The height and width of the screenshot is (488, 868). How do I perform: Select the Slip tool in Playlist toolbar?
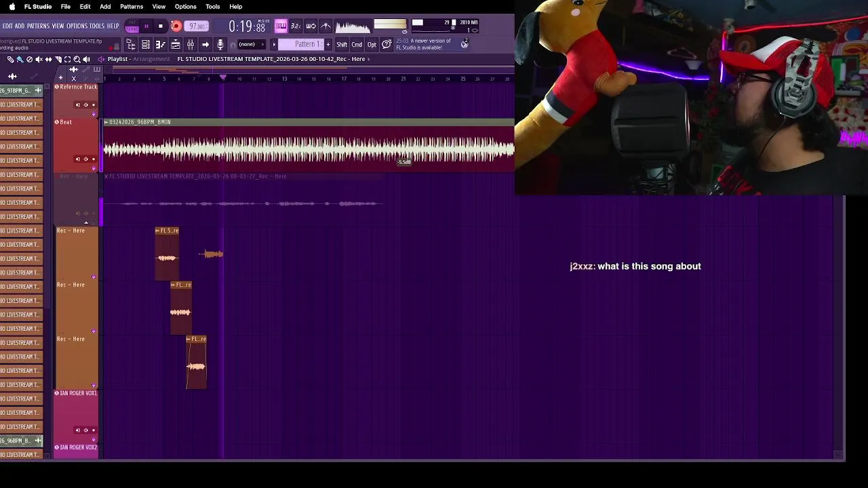pos(48,59)
